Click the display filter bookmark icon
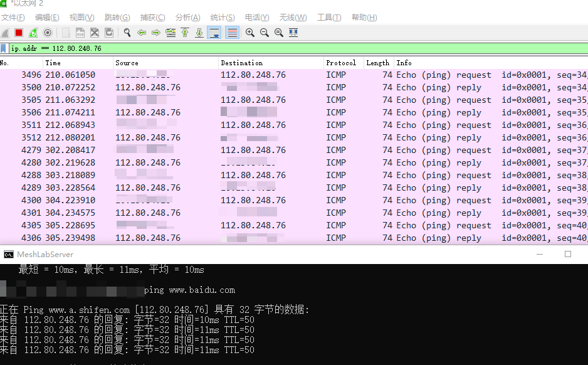Screen dimensions: 588x365 3,48
